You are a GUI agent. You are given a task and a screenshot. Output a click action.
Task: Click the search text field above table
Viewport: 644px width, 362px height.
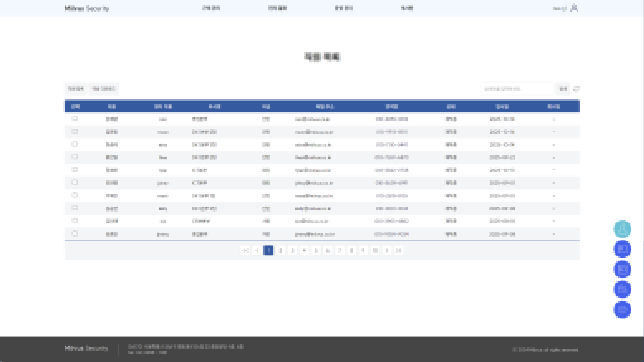pyautogui.click(x=517, y=89)
